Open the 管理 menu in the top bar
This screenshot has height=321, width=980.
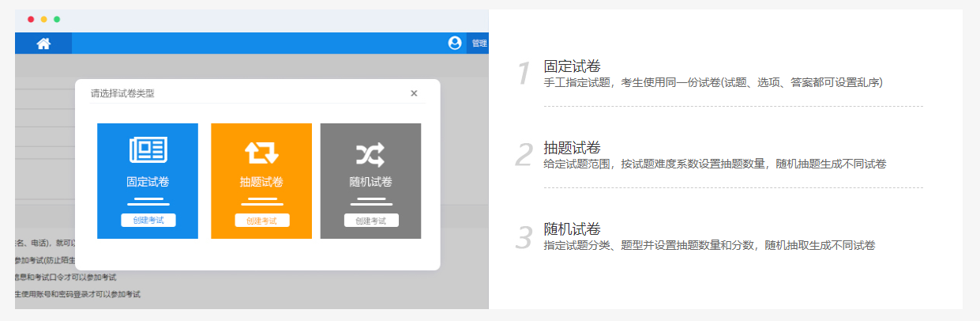pyautogui.click(x=479, y=43)
